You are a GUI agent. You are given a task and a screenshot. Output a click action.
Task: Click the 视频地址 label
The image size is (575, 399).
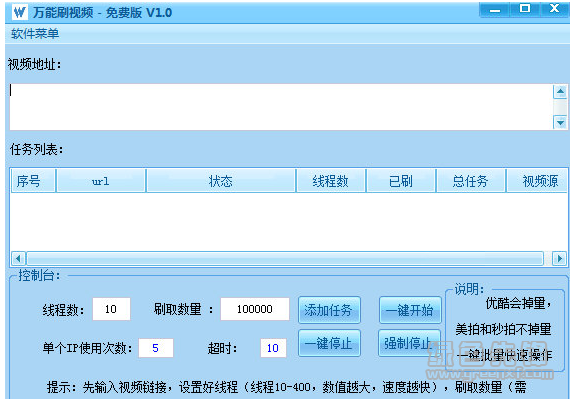coord(34,65)
